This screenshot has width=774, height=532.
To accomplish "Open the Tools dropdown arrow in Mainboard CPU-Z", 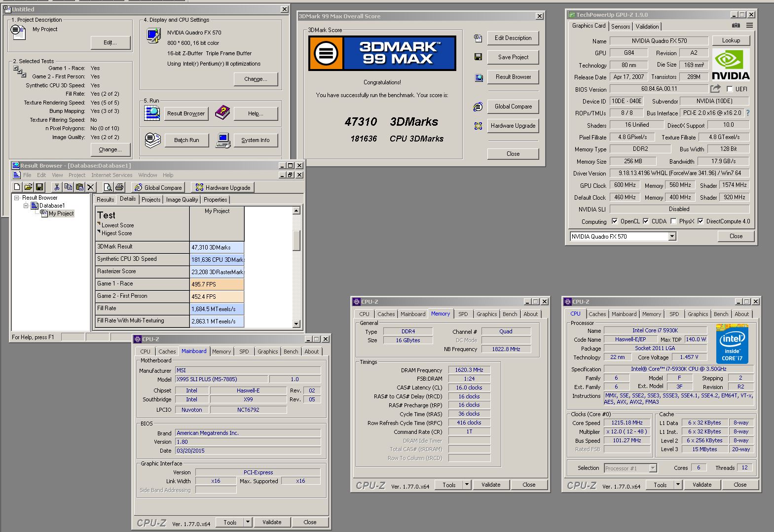I will (248, 522).
